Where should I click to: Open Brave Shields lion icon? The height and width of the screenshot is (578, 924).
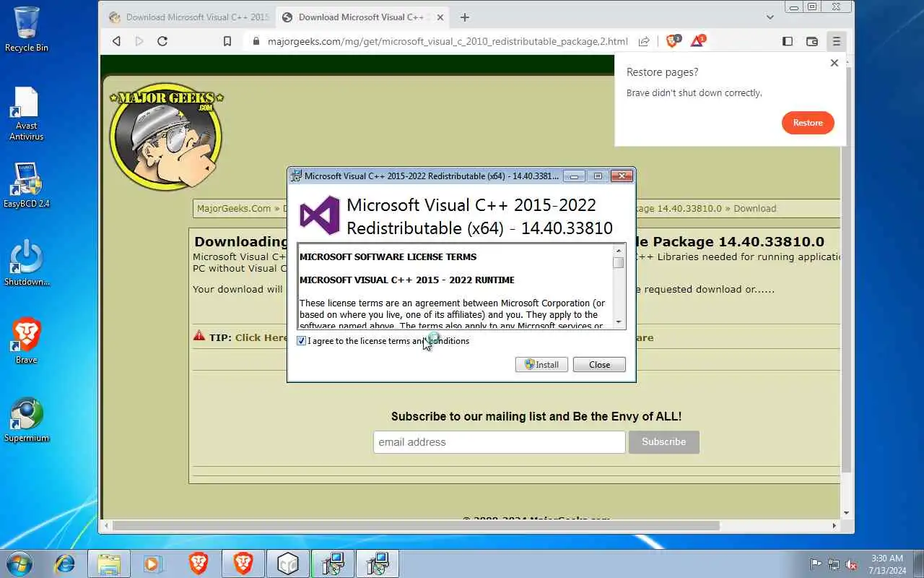673,41
